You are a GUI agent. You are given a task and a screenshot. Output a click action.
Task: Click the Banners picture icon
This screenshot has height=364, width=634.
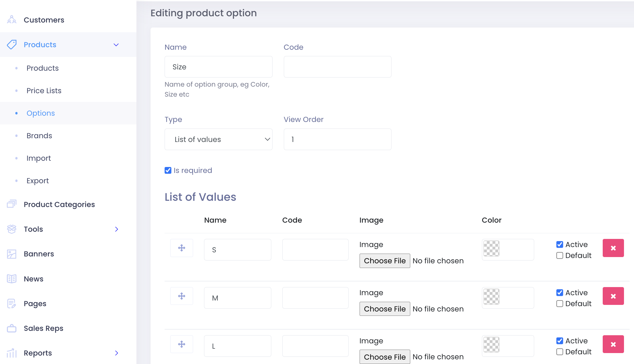tap(12, 254)
